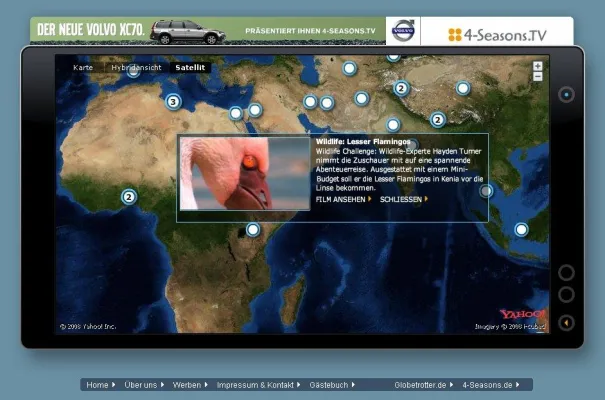Open the 4-Seasons.TV logo
This screenshot has height=400, width=605.
coord(497,35)
